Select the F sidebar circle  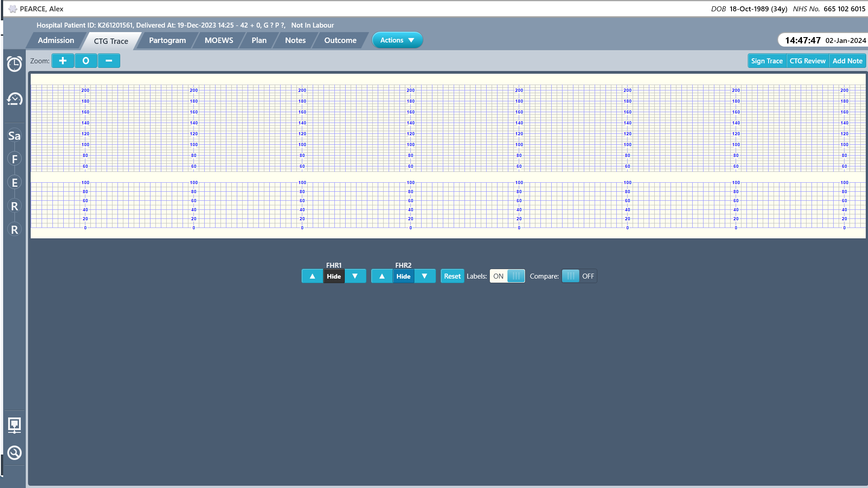tap(14, 159)
